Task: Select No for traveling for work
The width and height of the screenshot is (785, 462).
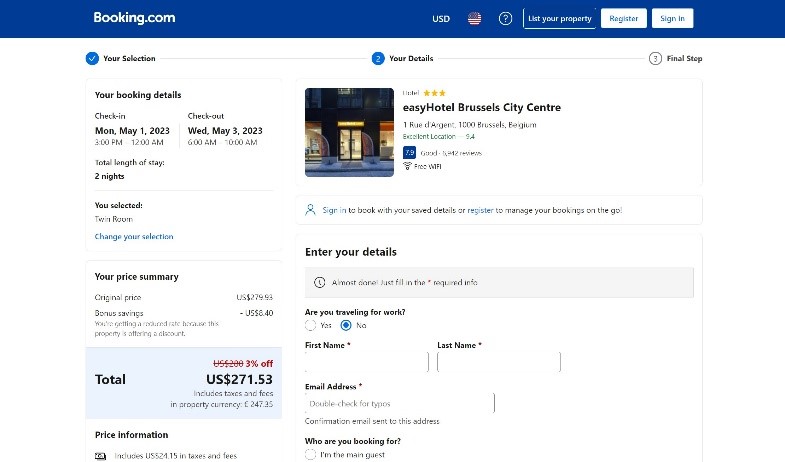Action: [346, 325]
